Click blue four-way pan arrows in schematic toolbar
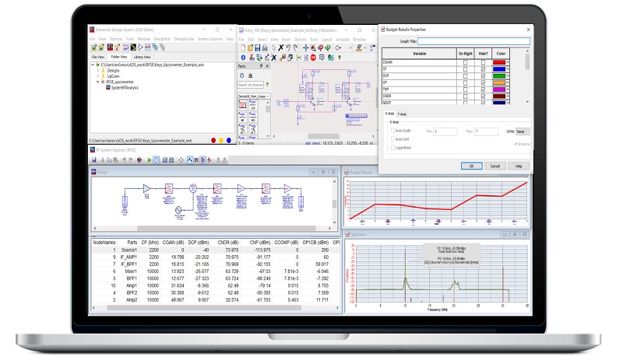Image resolution: width=623 pixels, height=364 pixels. tap(305, 48)
